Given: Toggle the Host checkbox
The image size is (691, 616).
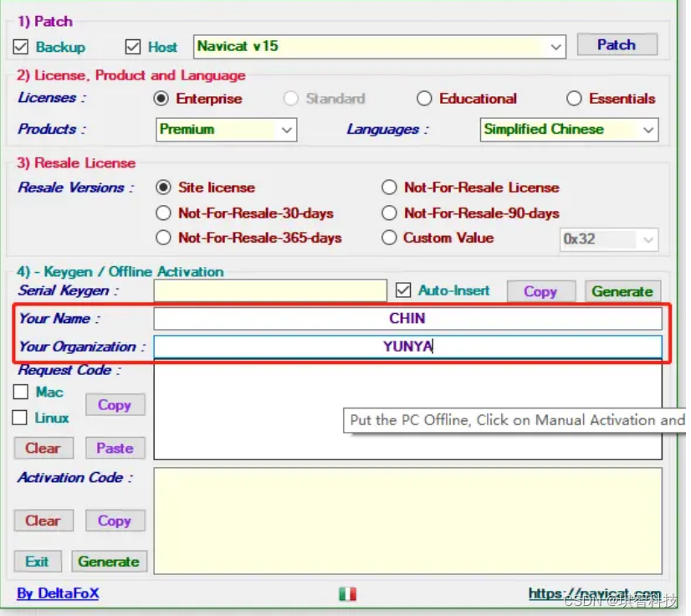Looking at the screenshot, I should (x=133, y=47).
